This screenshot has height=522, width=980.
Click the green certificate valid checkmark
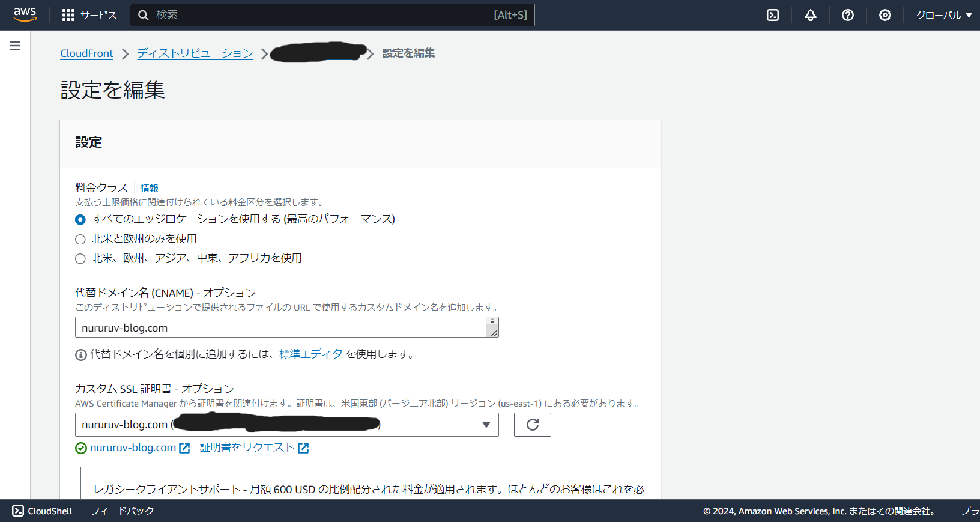pyautogui.click(x=81, y=448)
